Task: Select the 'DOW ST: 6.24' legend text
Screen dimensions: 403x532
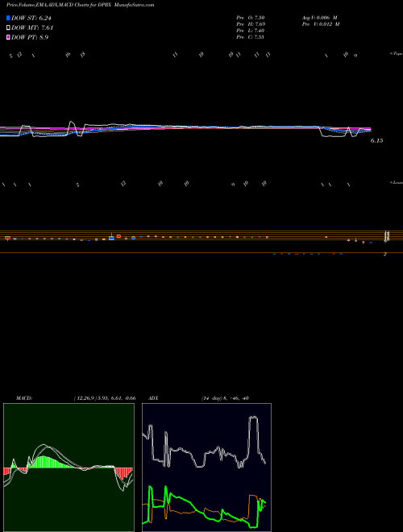Action: [31, 19]
